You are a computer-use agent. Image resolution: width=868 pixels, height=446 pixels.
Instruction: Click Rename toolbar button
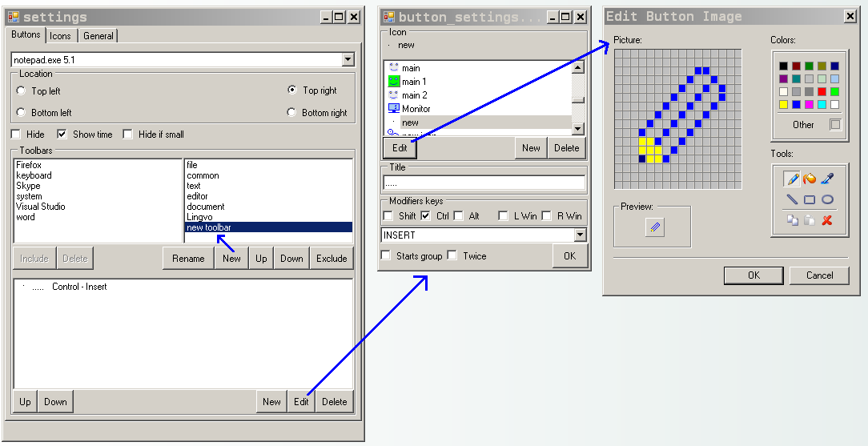coord(188,259)
